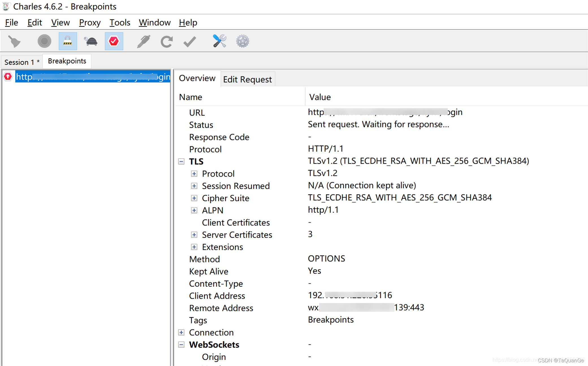
Task: Expand the Connection section
Action: (x=181, y=332)
